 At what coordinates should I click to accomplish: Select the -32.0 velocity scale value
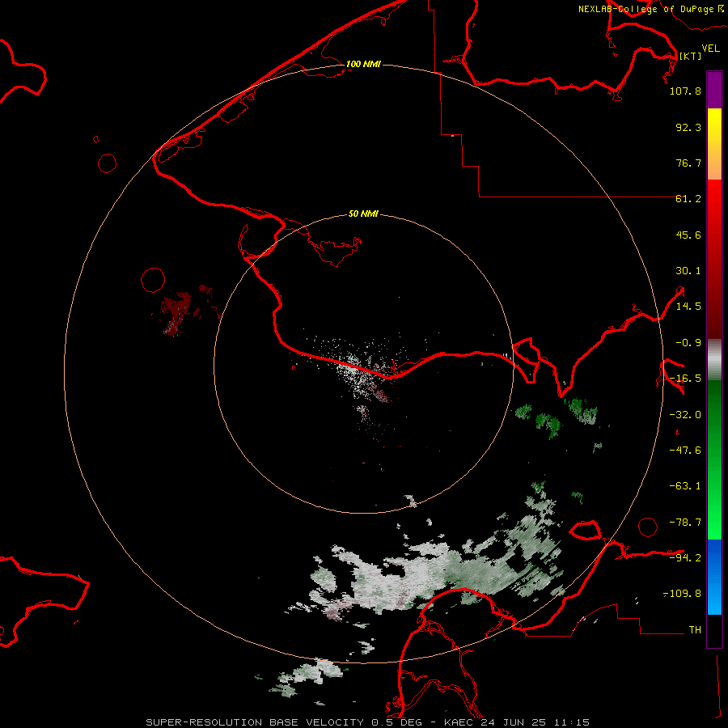(685, 415)
